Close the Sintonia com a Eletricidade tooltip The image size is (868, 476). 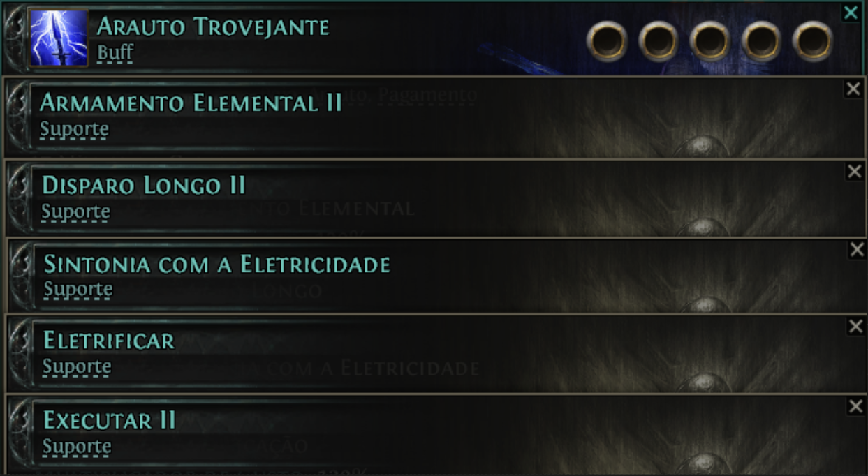click(857, 250)
